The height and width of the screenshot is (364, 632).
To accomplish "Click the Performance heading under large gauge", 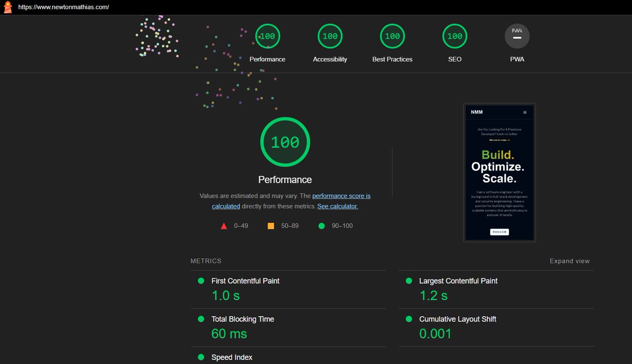I will point(285,179).
